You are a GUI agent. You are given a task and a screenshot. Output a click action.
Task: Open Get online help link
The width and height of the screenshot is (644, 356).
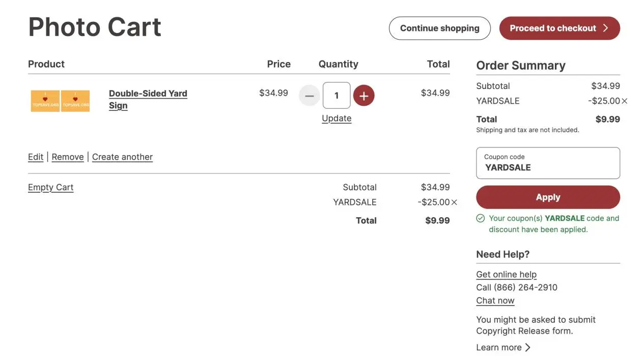506,275
